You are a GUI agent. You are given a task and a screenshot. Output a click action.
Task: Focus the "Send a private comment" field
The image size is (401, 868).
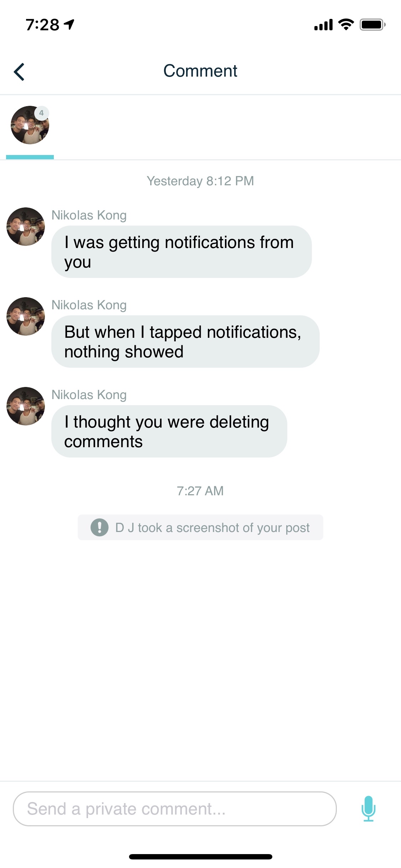click(x=175, y=809)
